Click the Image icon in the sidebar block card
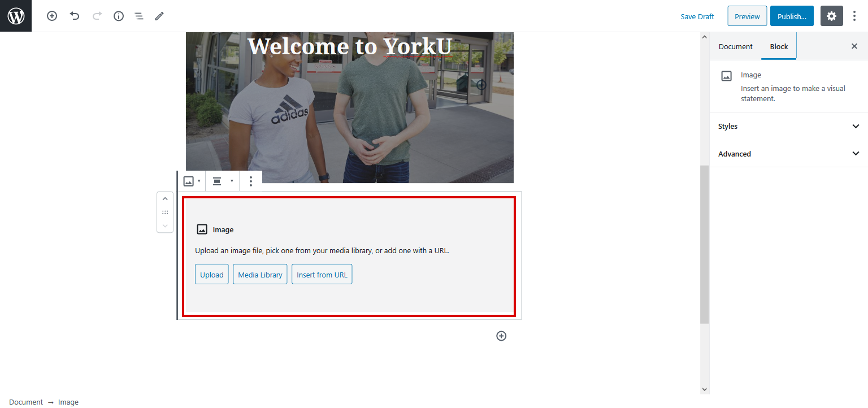The image size is (868, 408). click(727, 76)
